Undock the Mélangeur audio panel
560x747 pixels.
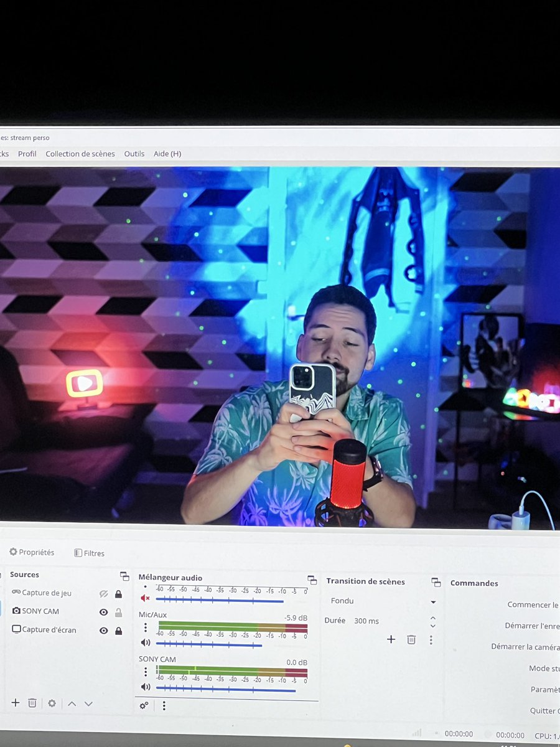pyautogui.click(x=312, y=580)
